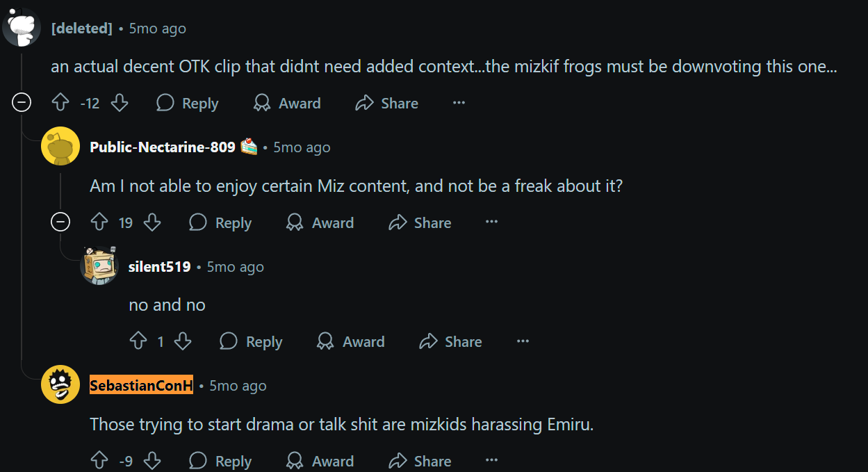Collapse the deleted user's comment thread
This screenshot has height=472, width=868.
pos(22,104)
